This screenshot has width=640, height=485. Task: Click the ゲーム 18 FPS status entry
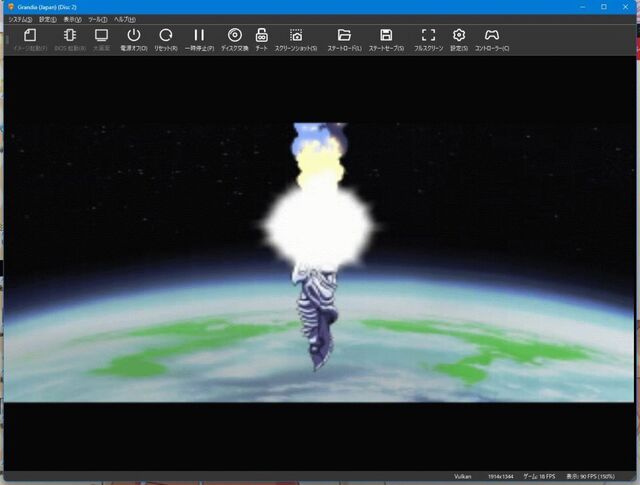pyautogui.click(x=539, y=476)
